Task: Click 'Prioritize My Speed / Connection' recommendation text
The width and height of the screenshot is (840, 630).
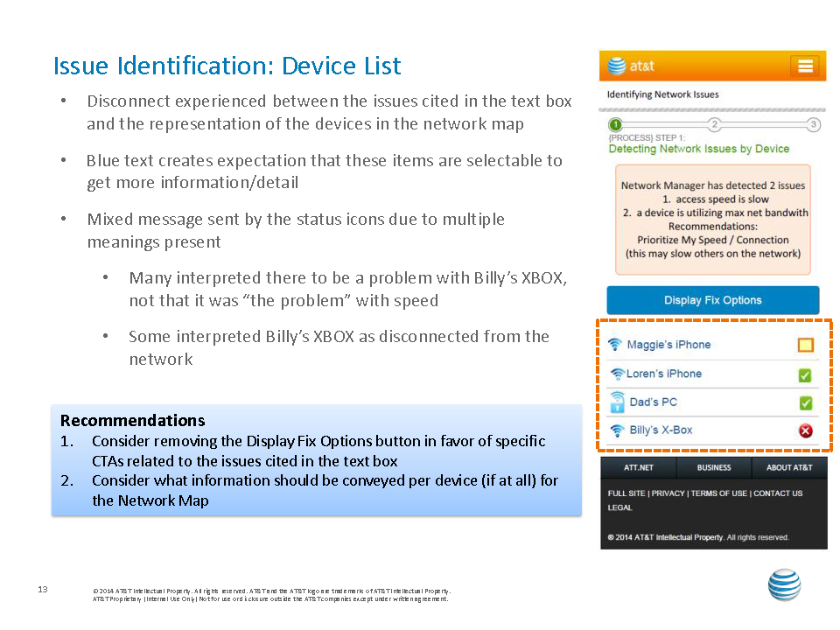Action: click(x=713, y=240)
